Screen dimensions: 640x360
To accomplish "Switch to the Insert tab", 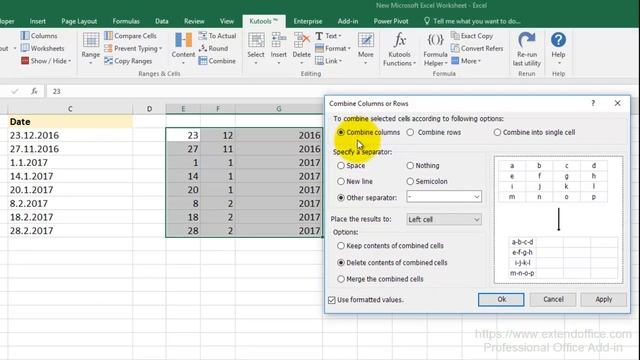I will click(x=38, y=21).
